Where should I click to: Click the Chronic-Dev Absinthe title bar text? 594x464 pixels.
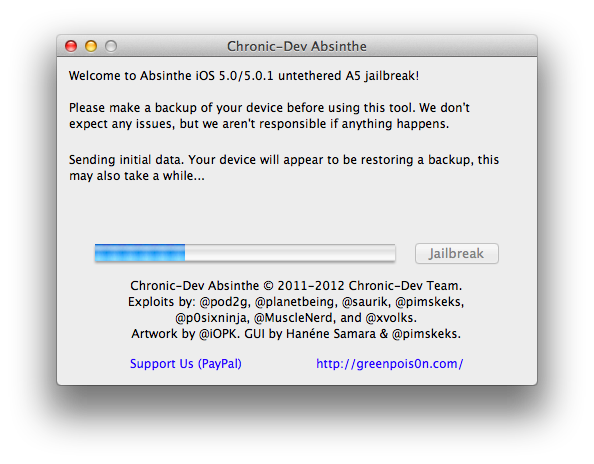click(297, 46)
